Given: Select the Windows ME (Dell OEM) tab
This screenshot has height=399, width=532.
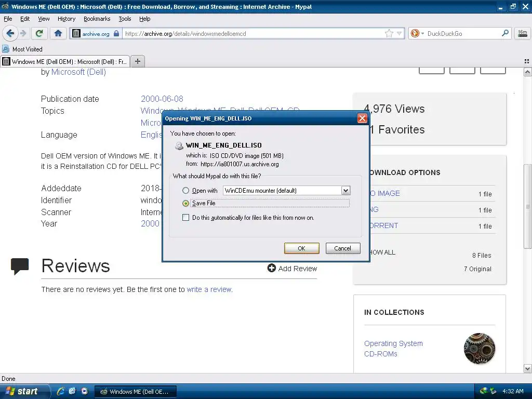Looking at the screenshot, I should [65, 61].
